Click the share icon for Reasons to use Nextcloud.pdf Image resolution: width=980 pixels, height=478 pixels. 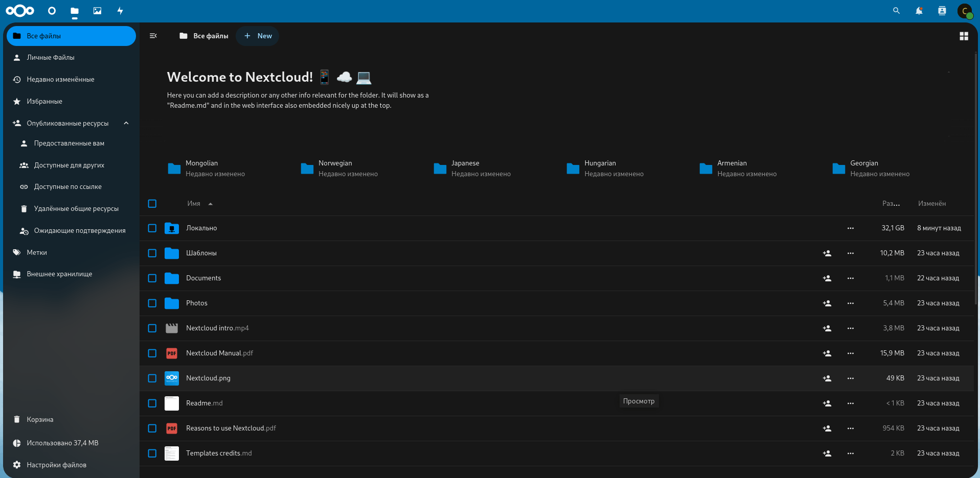(827, 428)
